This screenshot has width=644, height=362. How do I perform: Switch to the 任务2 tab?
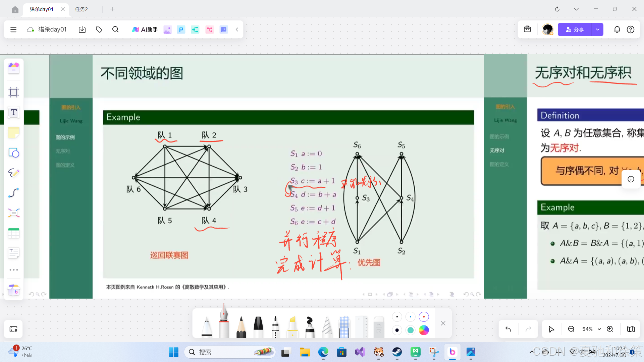point(82,9)
